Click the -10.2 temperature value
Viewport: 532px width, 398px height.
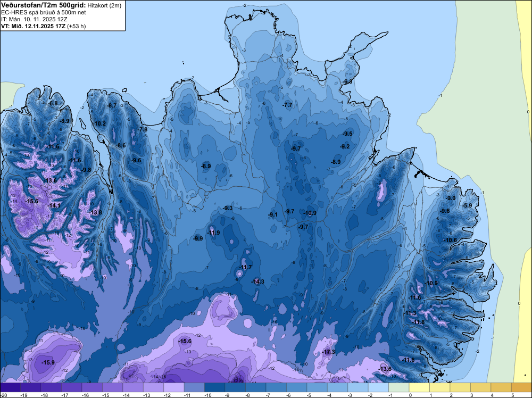pyautogui.click(x=100, y=124)
